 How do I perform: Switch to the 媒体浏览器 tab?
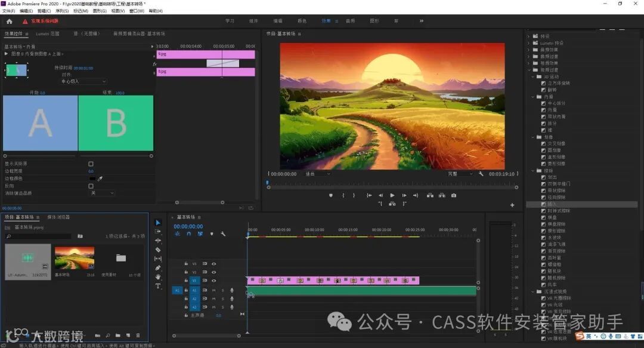point(58,217)
